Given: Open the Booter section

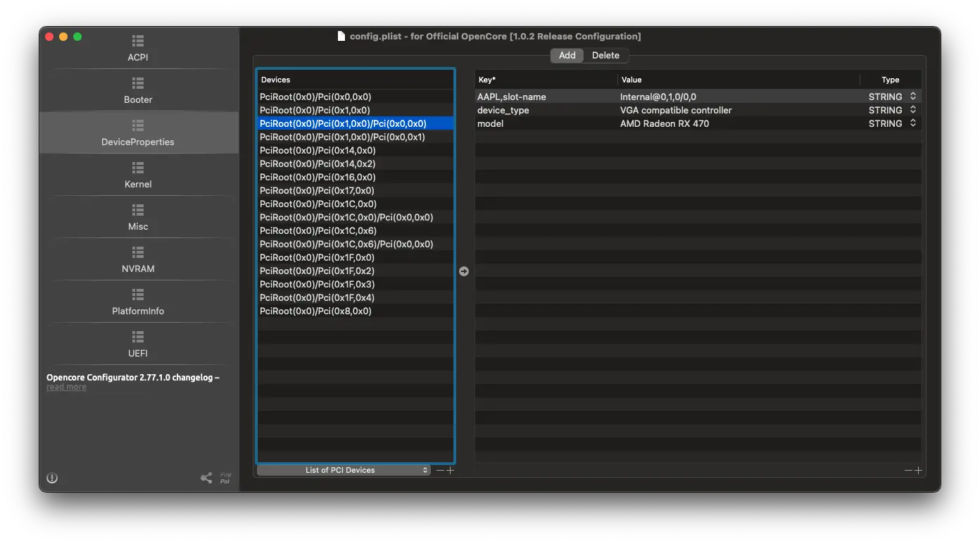Looking at the screenshot, I should tap(138, 90).
